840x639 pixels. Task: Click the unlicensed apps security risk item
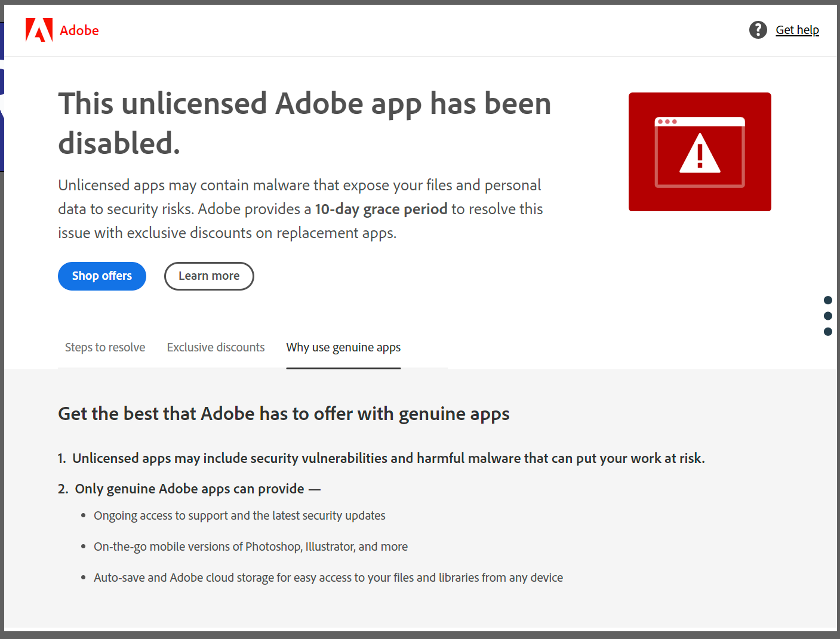[381, 458]
